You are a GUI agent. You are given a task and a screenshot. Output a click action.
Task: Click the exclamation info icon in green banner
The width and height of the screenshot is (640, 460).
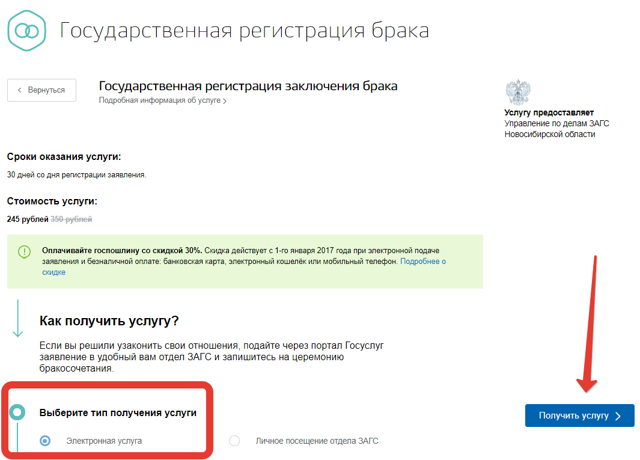[24, 251]
